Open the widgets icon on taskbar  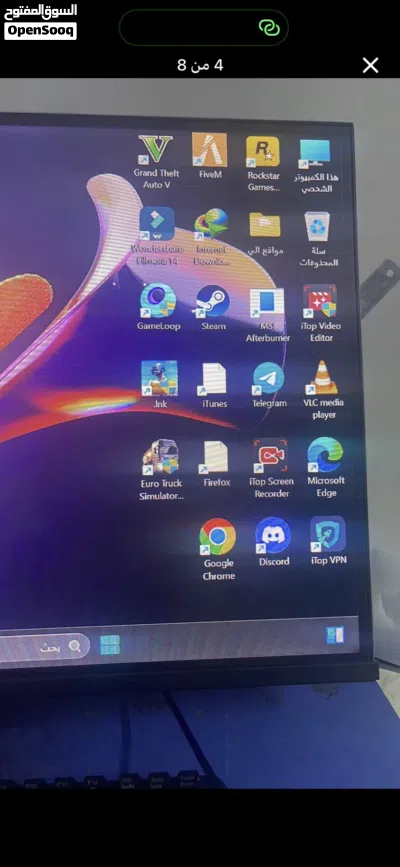335,635
